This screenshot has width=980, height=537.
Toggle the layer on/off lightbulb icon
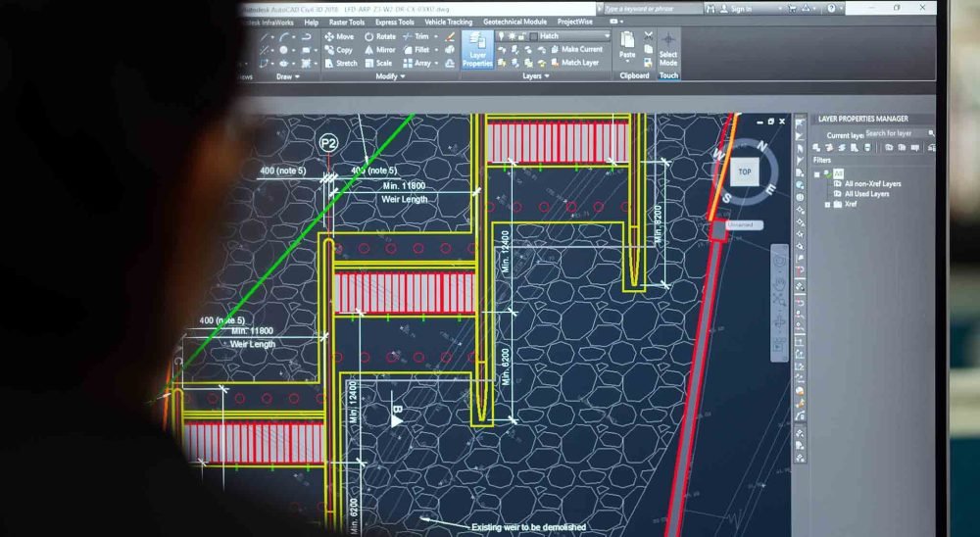[501, 36]
